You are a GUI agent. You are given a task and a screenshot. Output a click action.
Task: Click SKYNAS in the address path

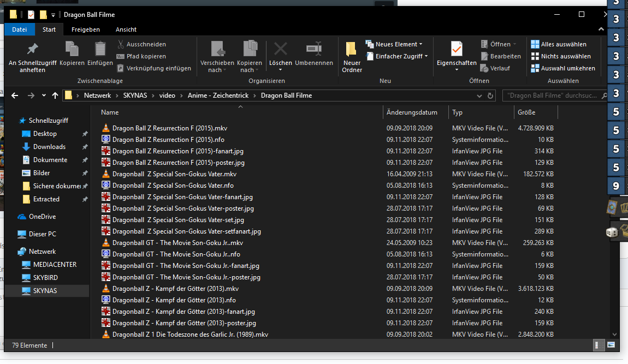point(135,96)
